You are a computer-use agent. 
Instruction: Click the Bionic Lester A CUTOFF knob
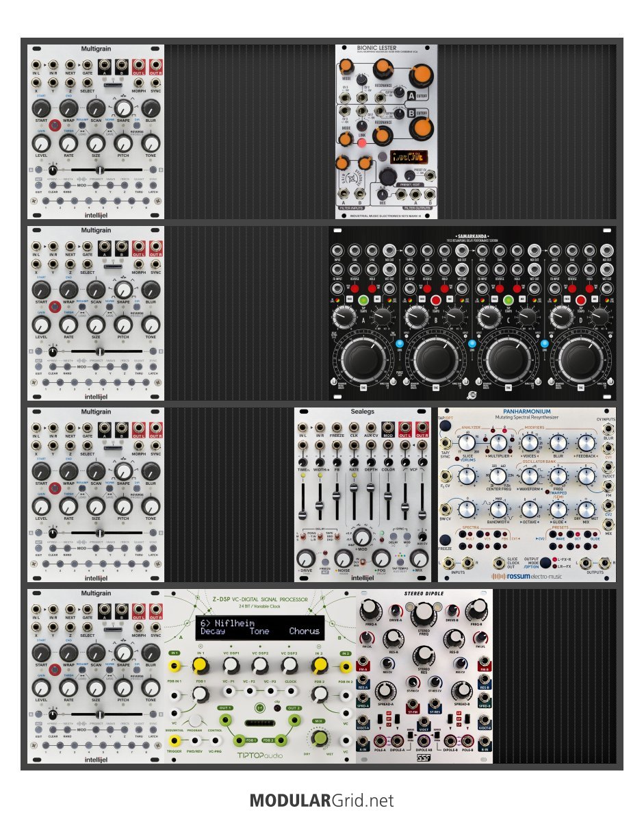[x=421, y=75]
